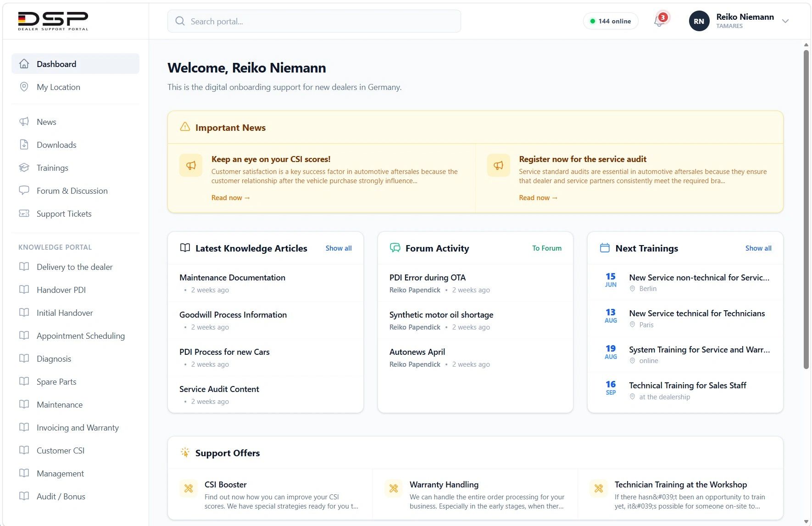Open Forum & Discussion in the sidebar
The width and height of the screenshot is (812, 526).
point(75,190)
